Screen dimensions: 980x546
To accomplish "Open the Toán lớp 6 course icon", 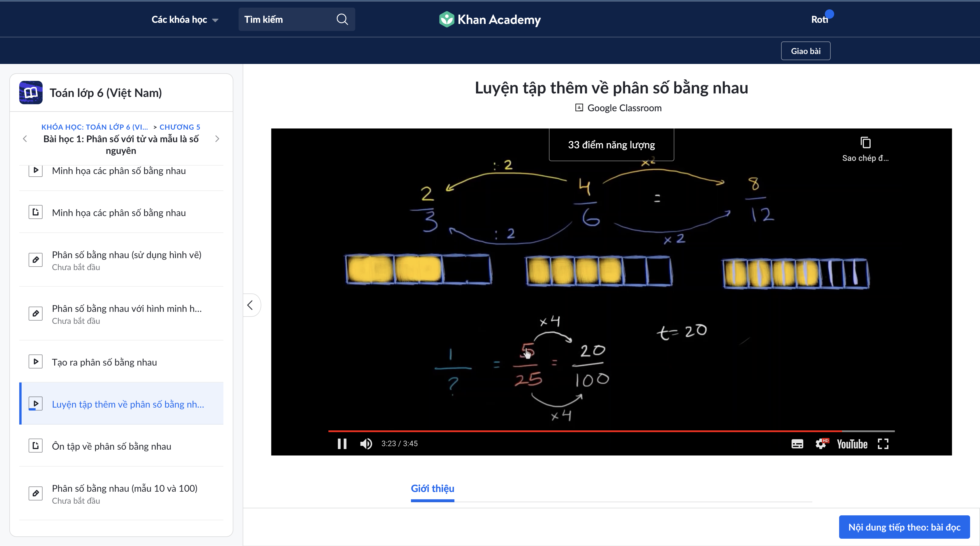I will [x=31, y=93].
